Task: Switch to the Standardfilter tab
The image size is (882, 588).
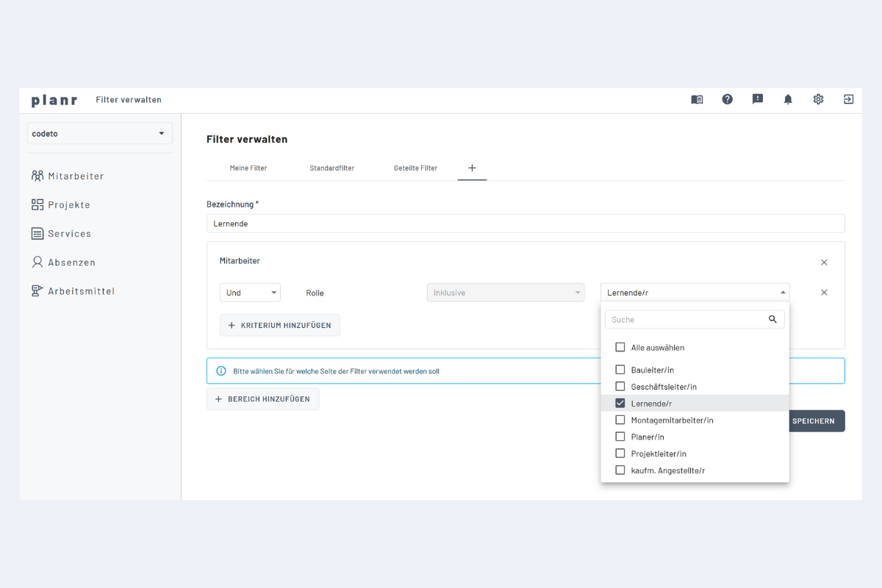Action: click(332, 168)
